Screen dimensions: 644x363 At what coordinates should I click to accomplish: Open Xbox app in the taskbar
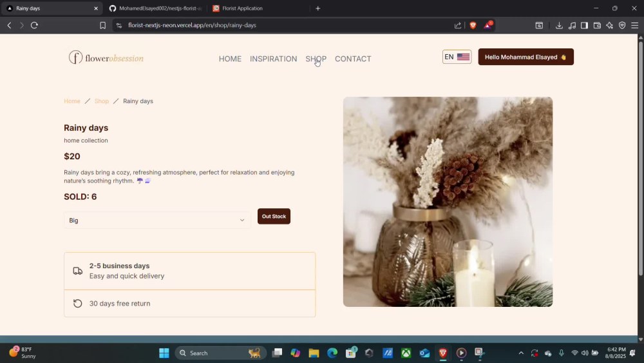pos(406,353)
